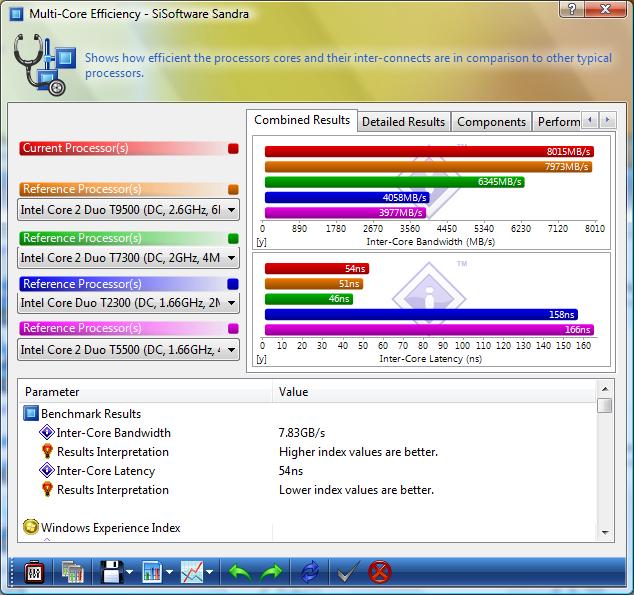Click the 'Inter-Core Latency (ns)' axis label
Viewport: 634px width, 596px height.
[431, 359]
